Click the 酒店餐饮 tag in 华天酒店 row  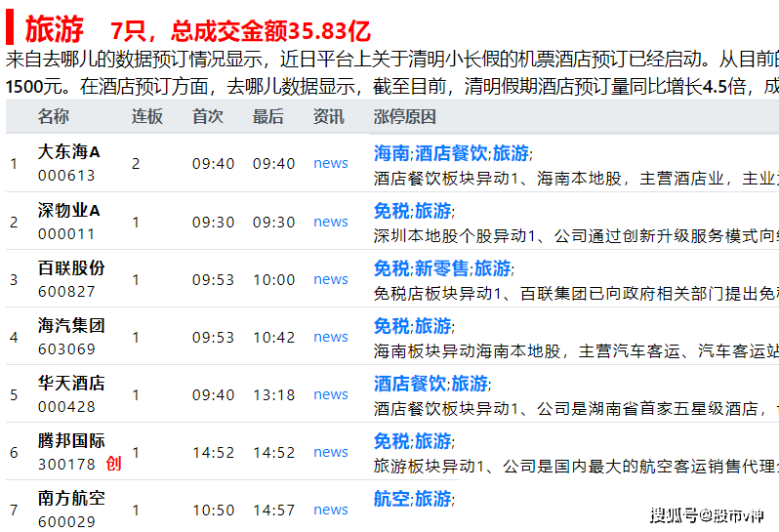410,384
